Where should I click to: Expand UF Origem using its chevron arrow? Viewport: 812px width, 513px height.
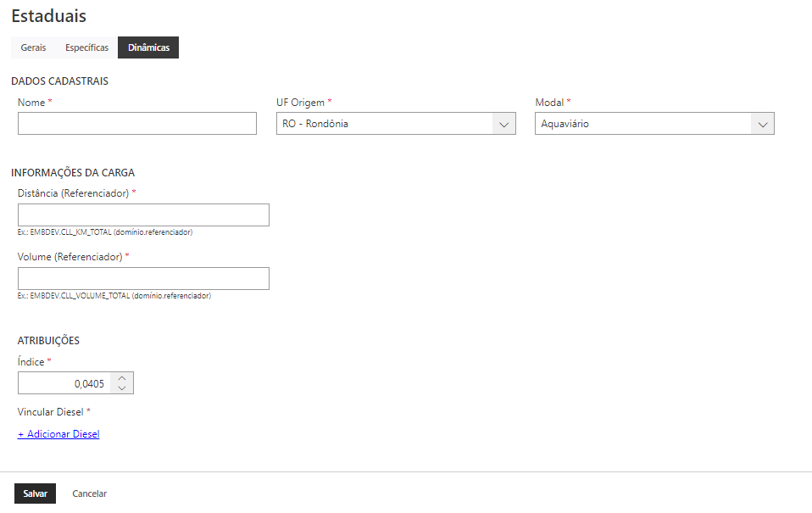point(504,124)
